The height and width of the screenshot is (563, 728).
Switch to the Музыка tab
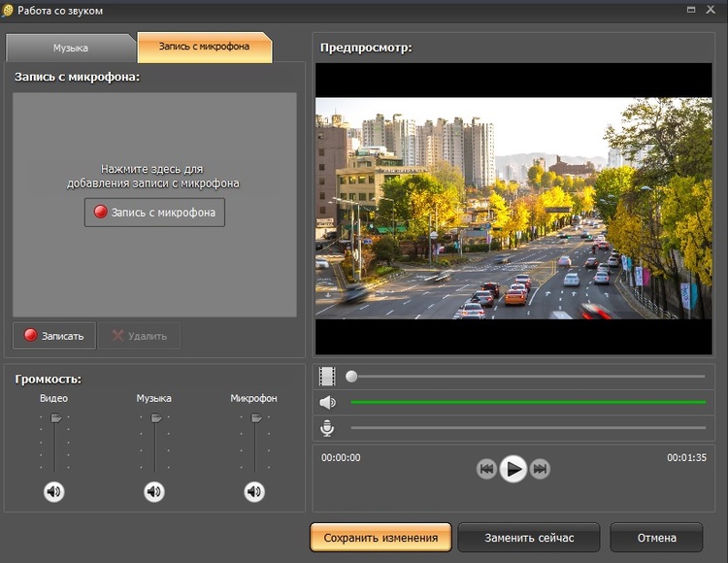(x=71, y=48)
